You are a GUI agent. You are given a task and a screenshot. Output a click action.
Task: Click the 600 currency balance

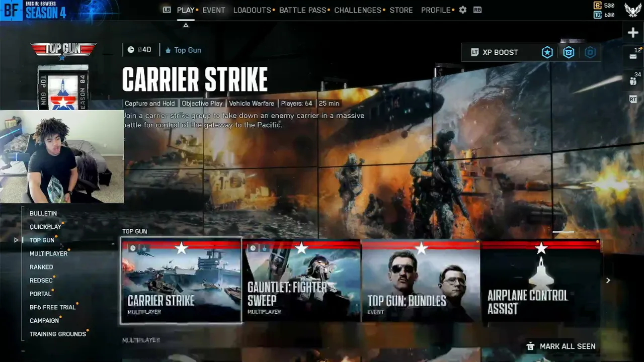click(x=609, y=15)
